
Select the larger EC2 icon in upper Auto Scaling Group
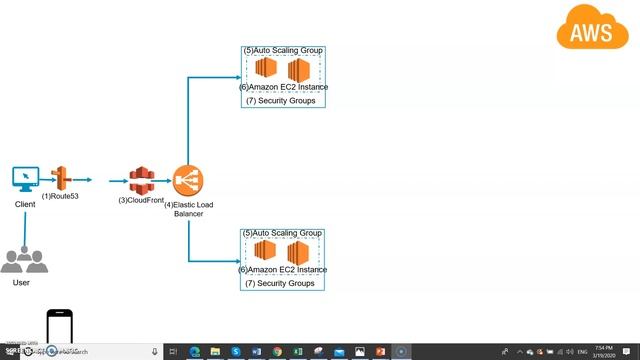click(299, 70)
